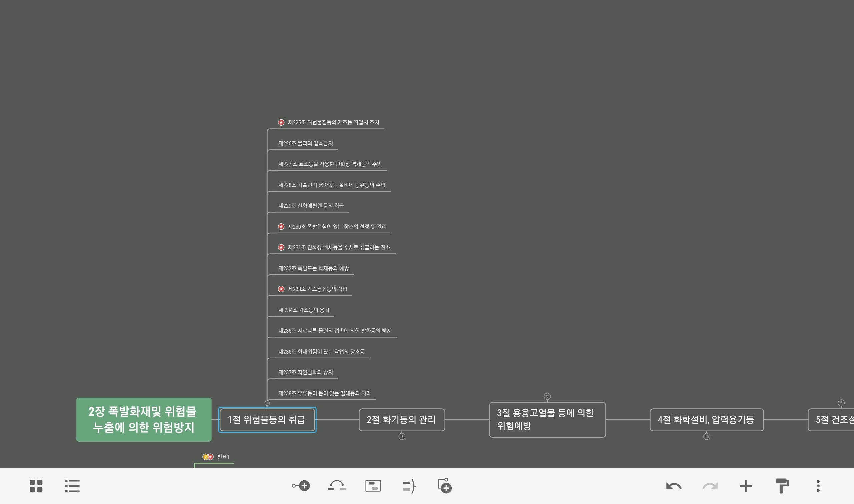
Task: Redo the action
Action: pyautogui.click(x=710, y=486)
